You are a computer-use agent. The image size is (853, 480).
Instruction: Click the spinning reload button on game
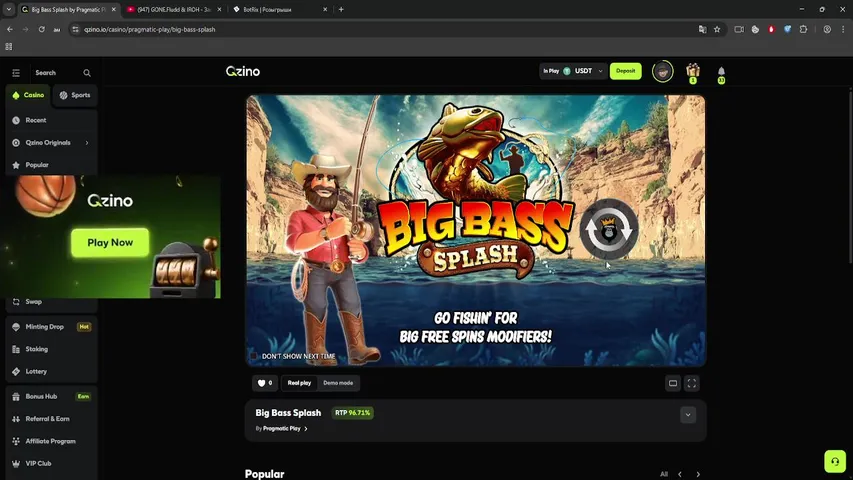608,229
